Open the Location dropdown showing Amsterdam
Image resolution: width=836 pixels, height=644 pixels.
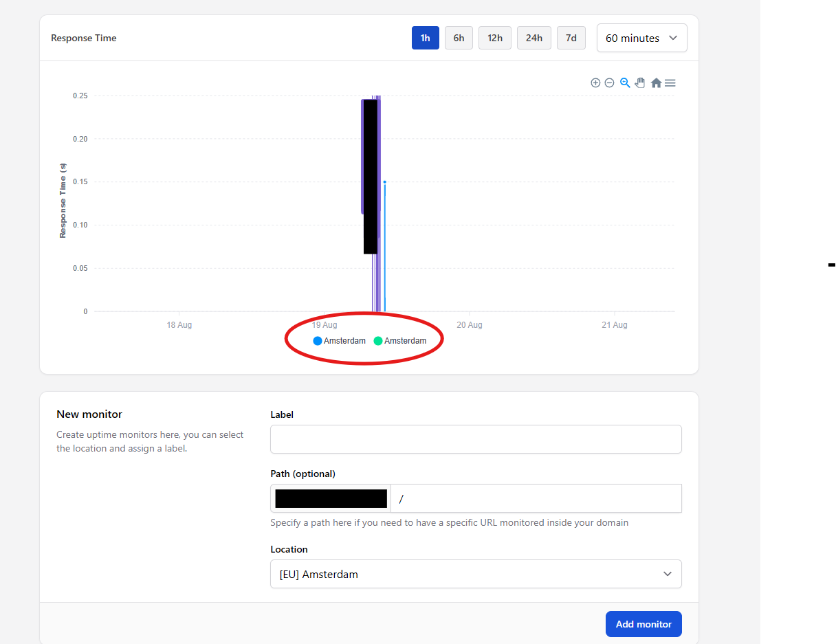(x=476, y=574)
